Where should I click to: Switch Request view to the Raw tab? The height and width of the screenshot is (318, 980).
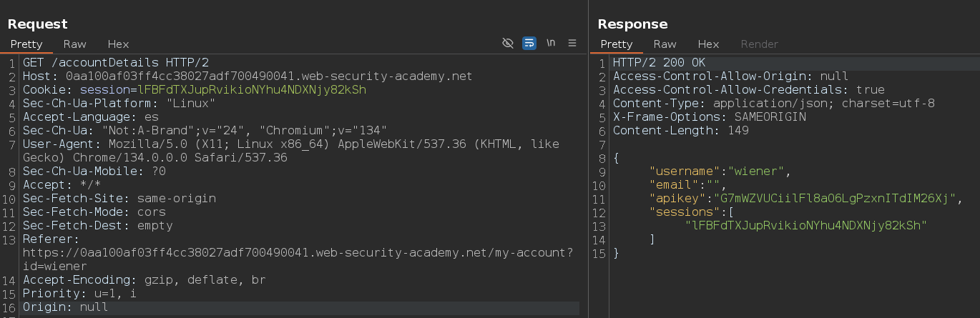point(75,44)
